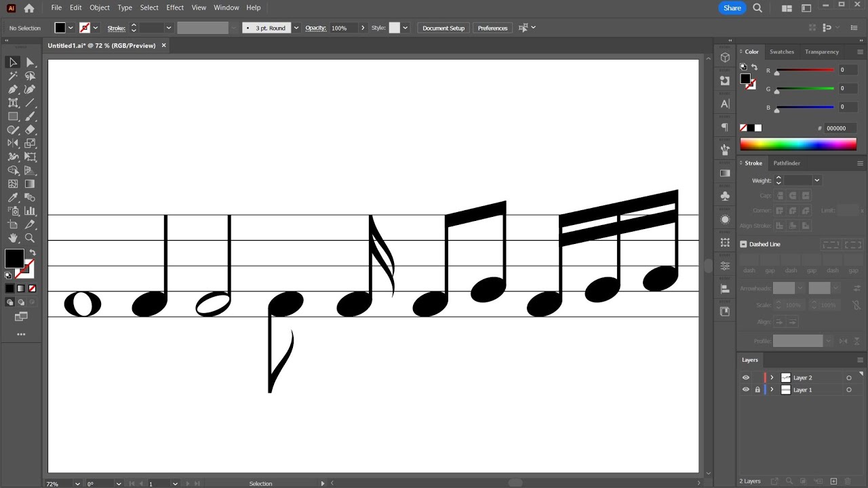Viewport: 868px width, 488px height.
Task: Select the Selection tool arrow
Action: 13,62
